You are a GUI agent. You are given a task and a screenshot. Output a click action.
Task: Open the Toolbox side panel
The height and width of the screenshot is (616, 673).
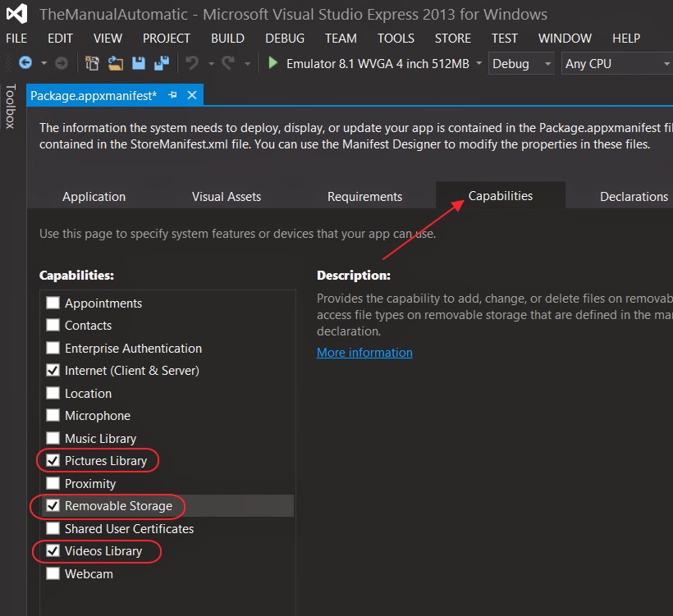tap(11, 106)
